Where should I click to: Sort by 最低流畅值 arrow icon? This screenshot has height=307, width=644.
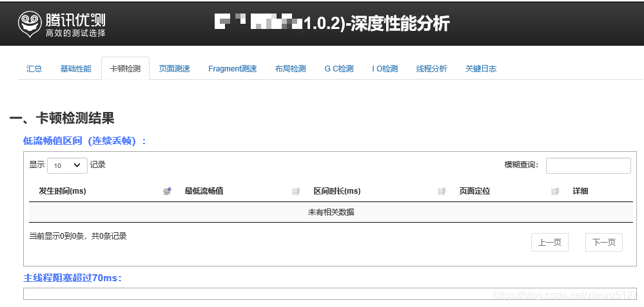click(296, 191)
